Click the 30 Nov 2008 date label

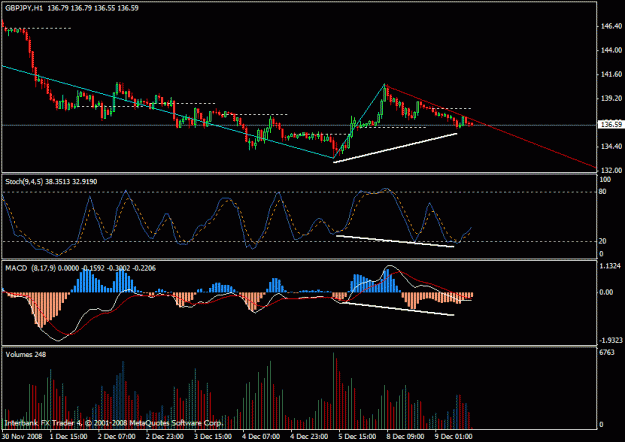[x=20, y=436]
